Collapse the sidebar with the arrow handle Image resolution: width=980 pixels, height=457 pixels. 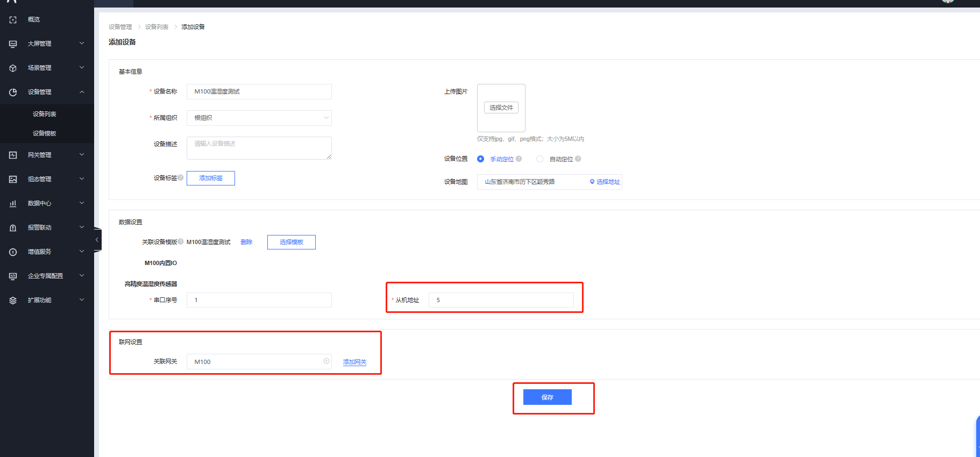pyautogui.click(x=97, y=240)
